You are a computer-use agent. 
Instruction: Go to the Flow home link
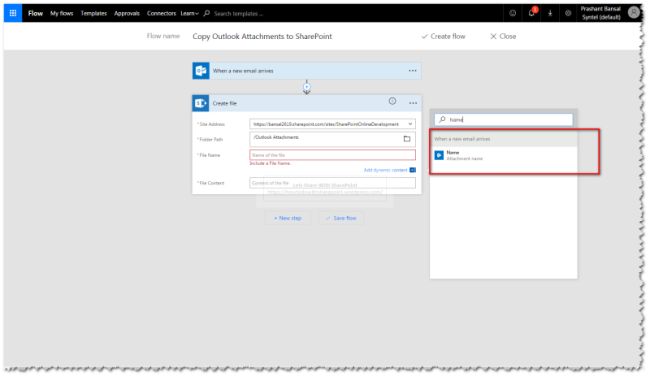point(35,13)
